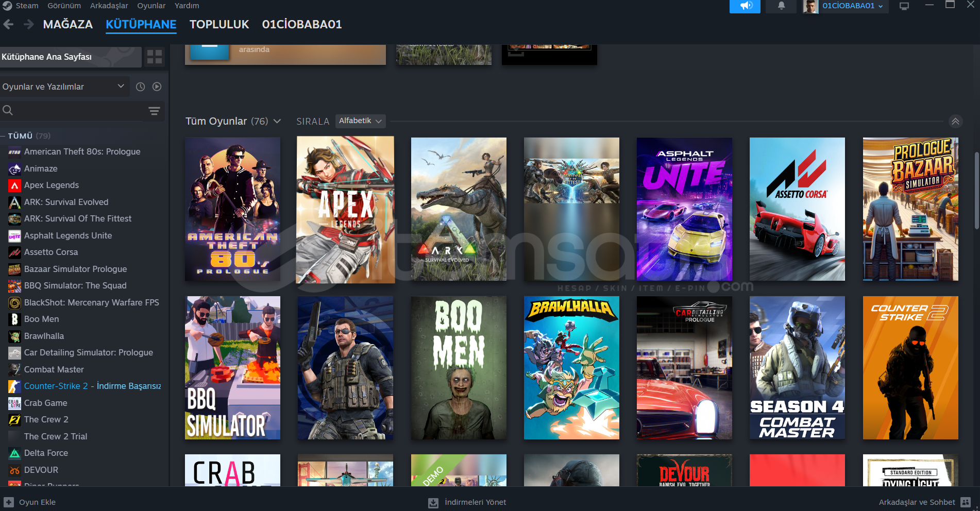
Task: Select Counter-Strike 2 sidebar icon
Action: click(14, 386)
